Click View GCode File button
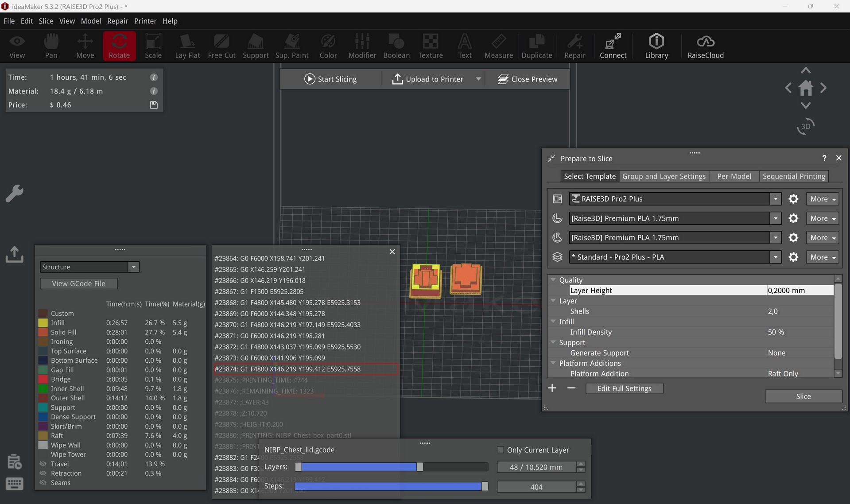This screenshot has height=504, width=850. (78, 283)
